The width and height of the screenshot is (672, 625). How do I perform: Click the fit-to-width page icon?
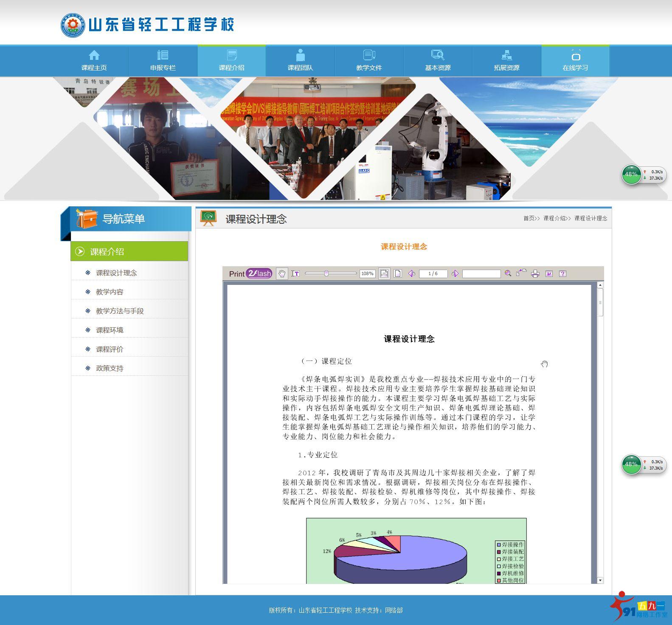(384, 274)
